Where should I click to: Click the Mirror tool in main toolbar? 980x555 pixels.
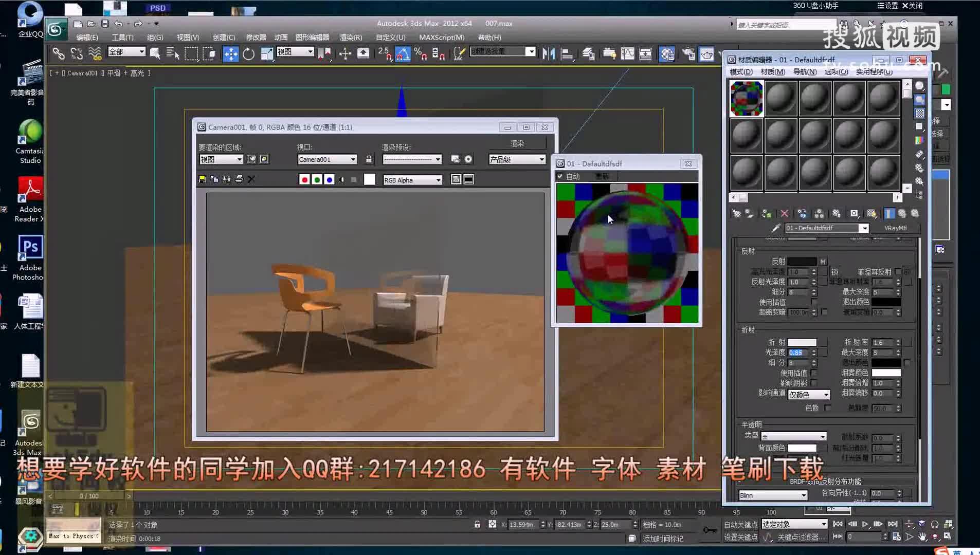pos(548,53)
